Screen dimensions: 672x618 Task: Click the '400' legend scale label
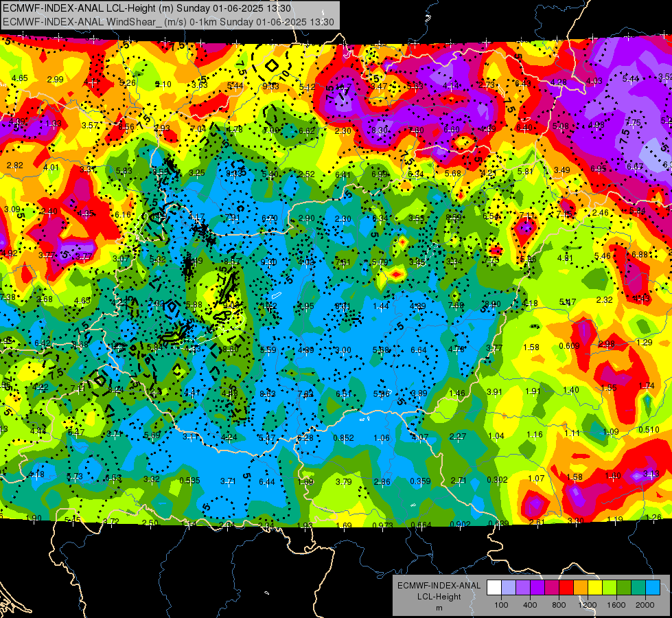point(530,605)
